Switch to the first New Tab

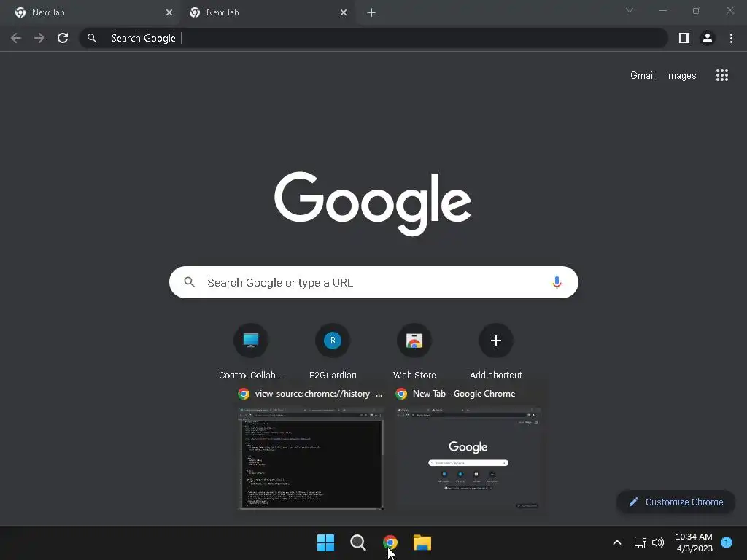(90, 12)
